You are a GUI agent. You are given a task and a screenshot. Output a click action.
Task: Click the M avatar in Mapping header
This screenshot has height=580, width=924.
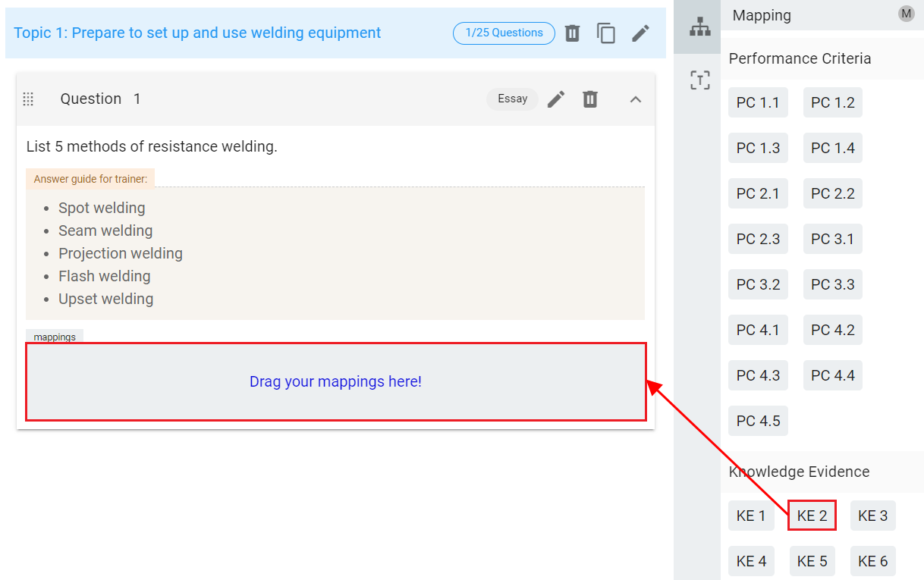coord(907,13)
